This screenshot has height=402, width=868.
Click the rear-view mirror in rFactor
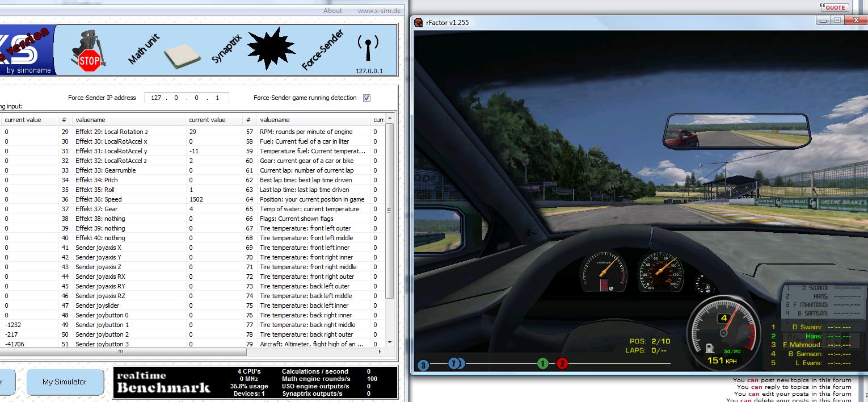(x=736, y=132)
